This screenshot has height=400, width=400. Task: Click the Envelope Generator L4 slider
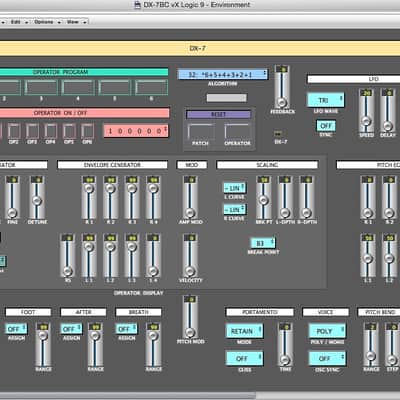[x=153, y=256]
